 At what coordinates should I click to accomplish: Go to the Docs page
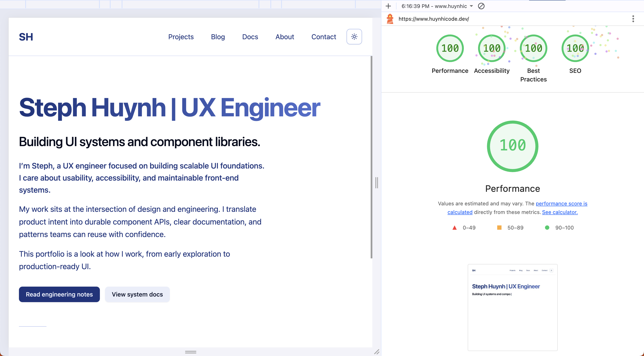click(250, 37)
